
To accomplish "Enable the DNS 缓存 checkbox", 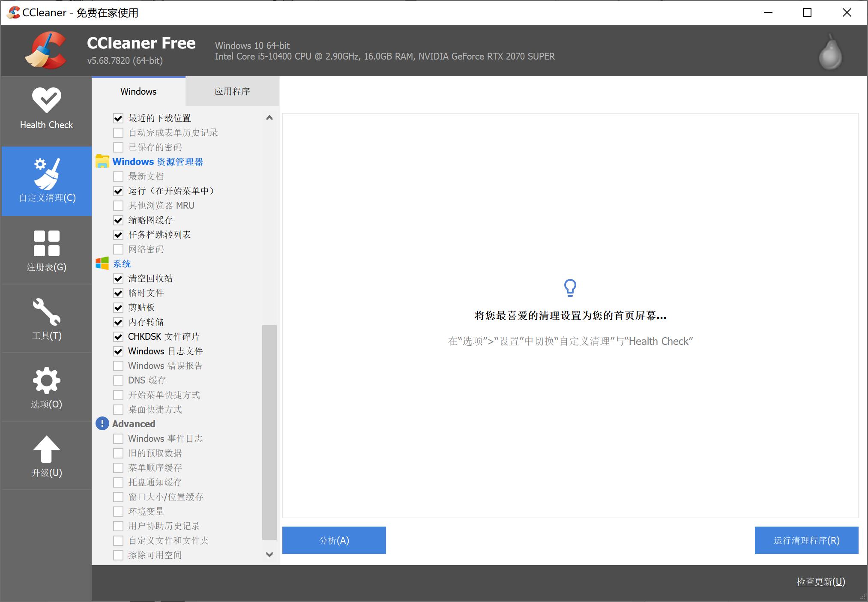I will point(118,380).
